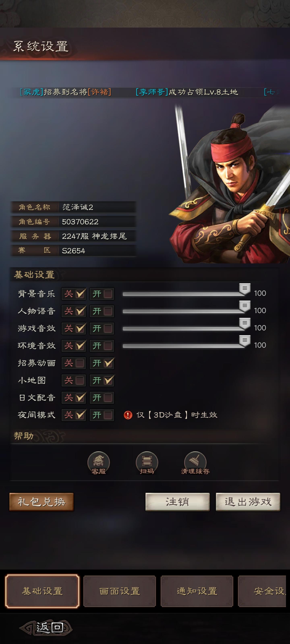Switch to the 画面设置 tab

tap(120, 591)
